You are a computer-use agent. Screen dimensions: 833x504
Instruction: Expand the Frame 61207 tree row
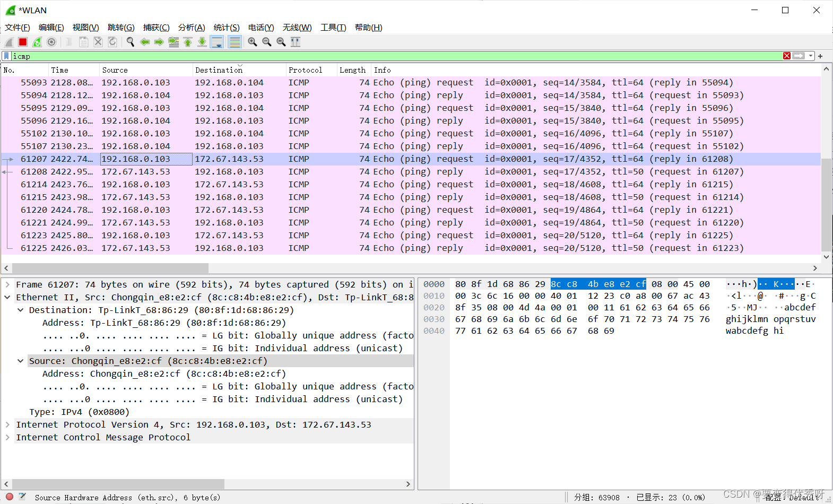(x=7, y=284)
